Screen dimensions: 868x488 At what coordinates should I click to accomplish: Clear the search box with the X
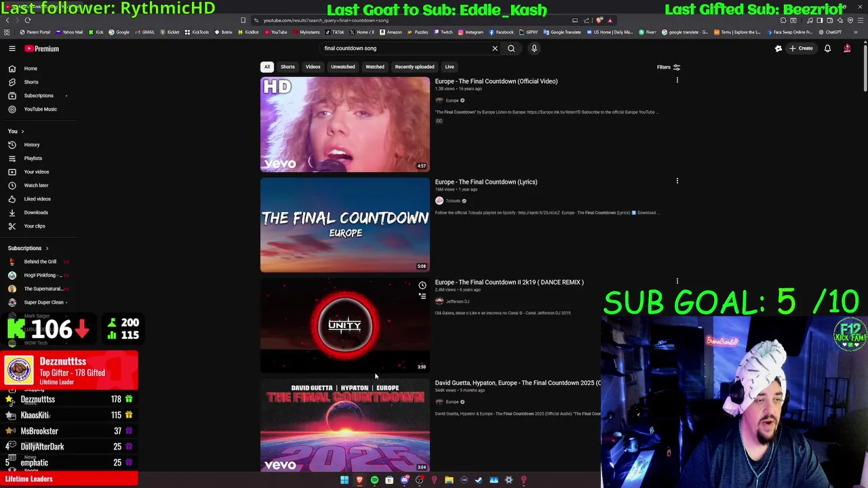click(495, 48)
